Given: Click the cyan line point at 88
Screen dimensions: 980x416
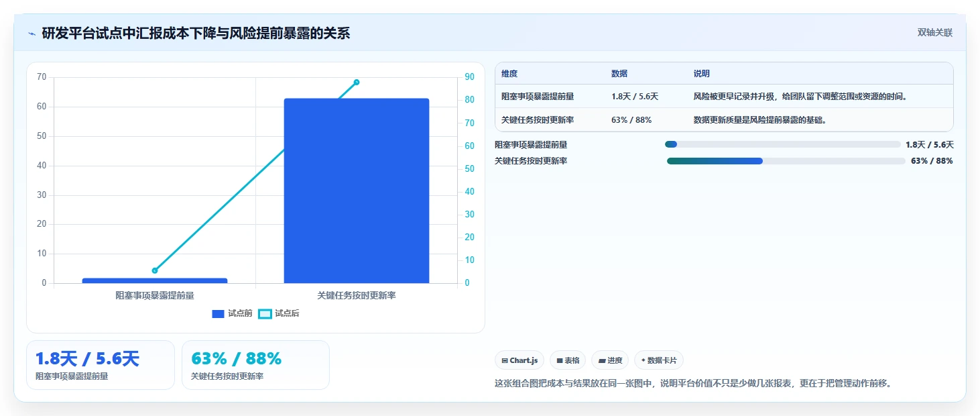Looking at the screenshot, I should pos(357,82).
